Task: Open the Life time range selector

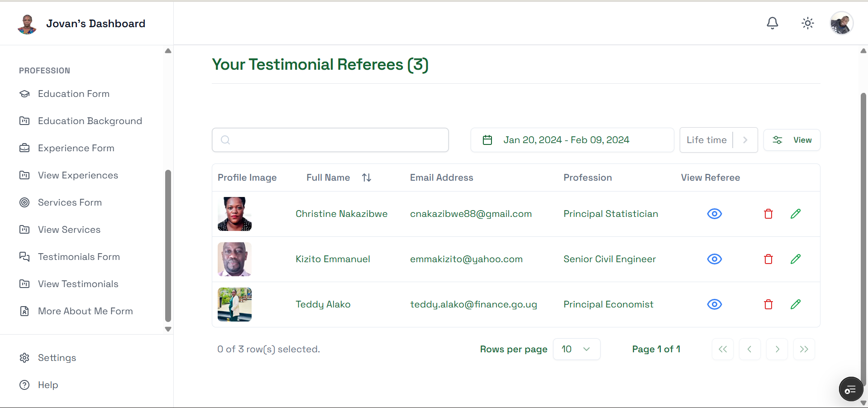Action: point(718,140)
